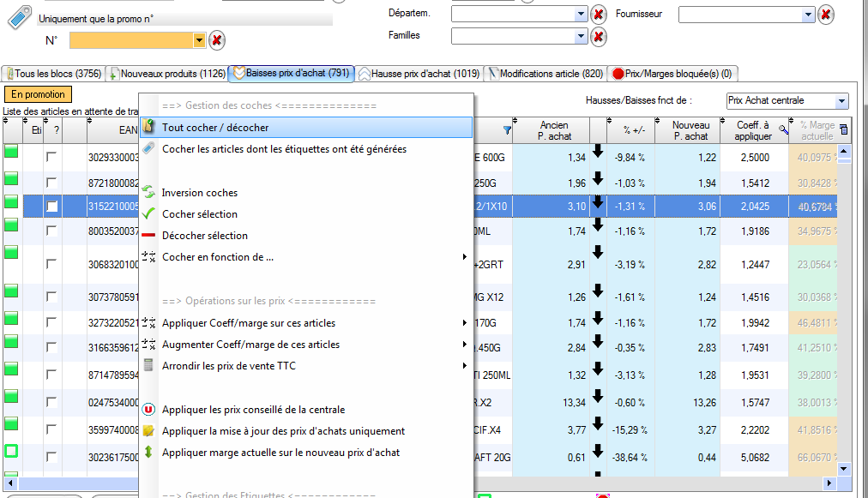Viewport: 868px width, 498px height.
Task: Select 'Tout cocher / décocher' menu entry
Action: tap(215, 128)
